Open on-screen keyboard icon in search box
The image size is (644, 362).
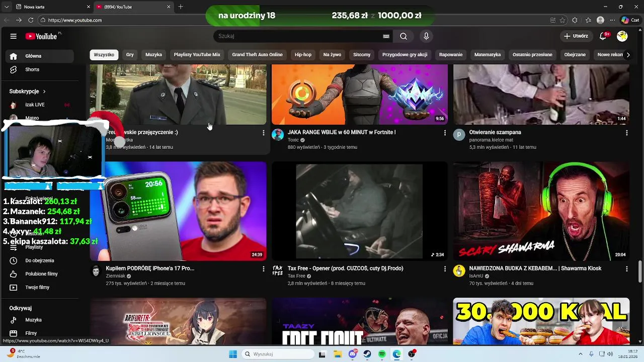[x=386, y=36]
